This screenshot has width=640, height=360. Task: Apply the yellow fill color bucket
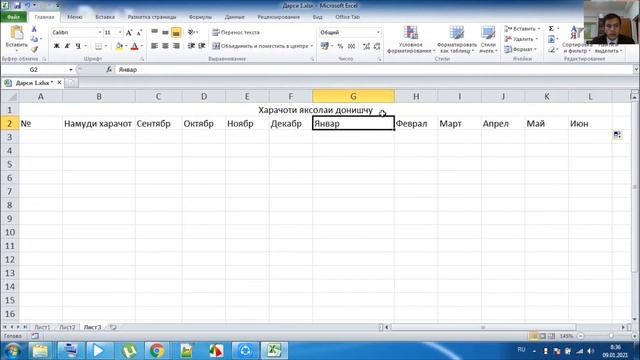click(x=119, y=46)
